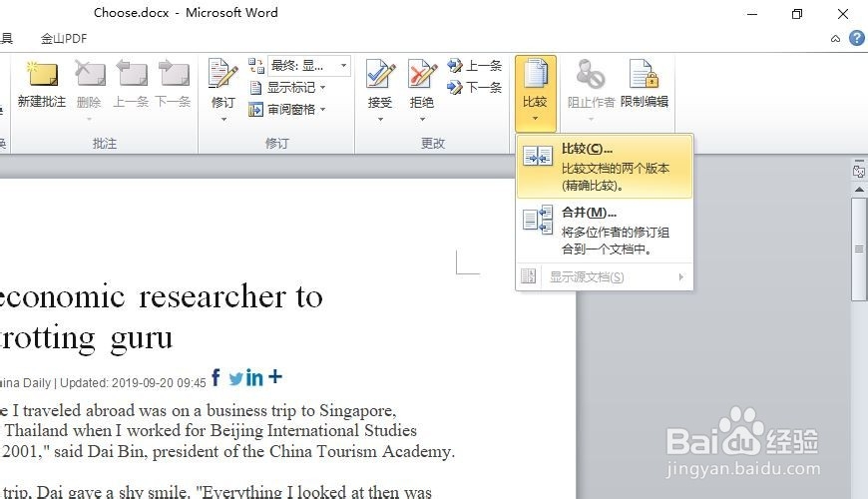
Task: Click the LinkedIn share icon in document
Action: click(254, 377)
